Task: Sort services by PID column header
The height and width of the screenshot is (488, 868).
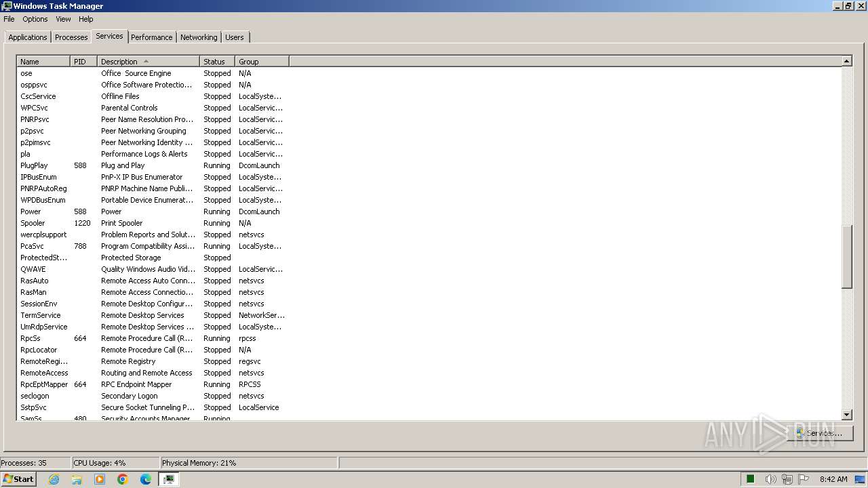Action: click(84, 62)
